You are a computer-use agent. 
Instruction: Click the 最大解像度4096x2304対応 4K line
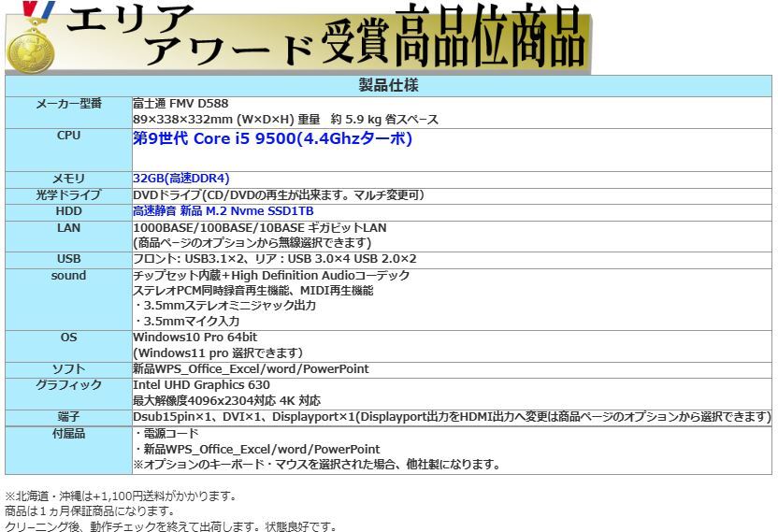(226, 401)
